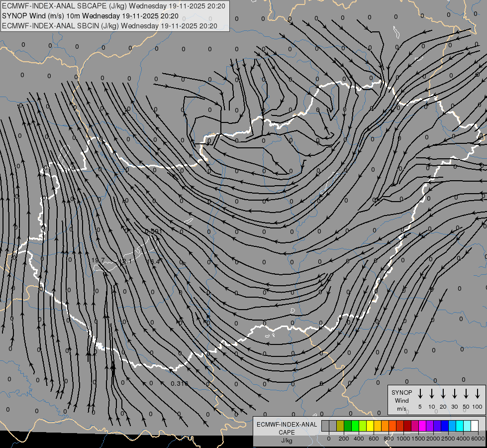Select the olive CAPE swatch before 200
The image size is (487, 448).
[340, 426]
